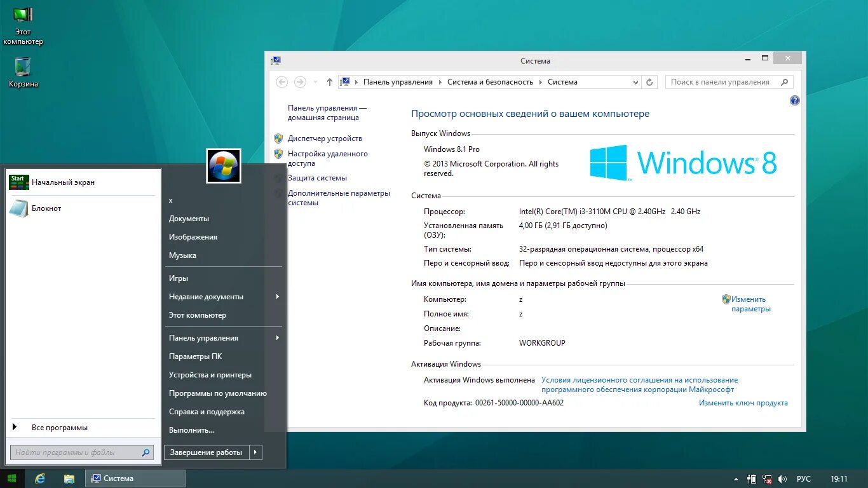Click the Notepad icon in Start menu
The image size is (868, 488).
click(18, 208)
